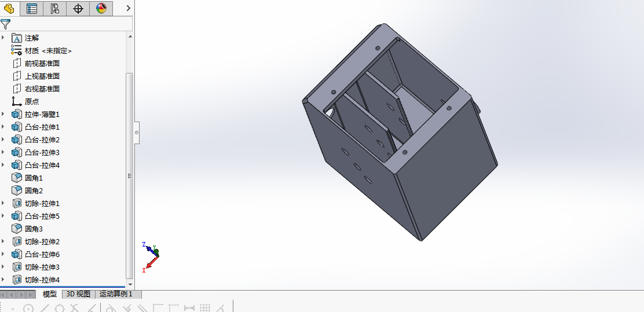Select the 凸台-拉伸4 label
The height and width of the screenshot is (312, 644).
point(42,165)
